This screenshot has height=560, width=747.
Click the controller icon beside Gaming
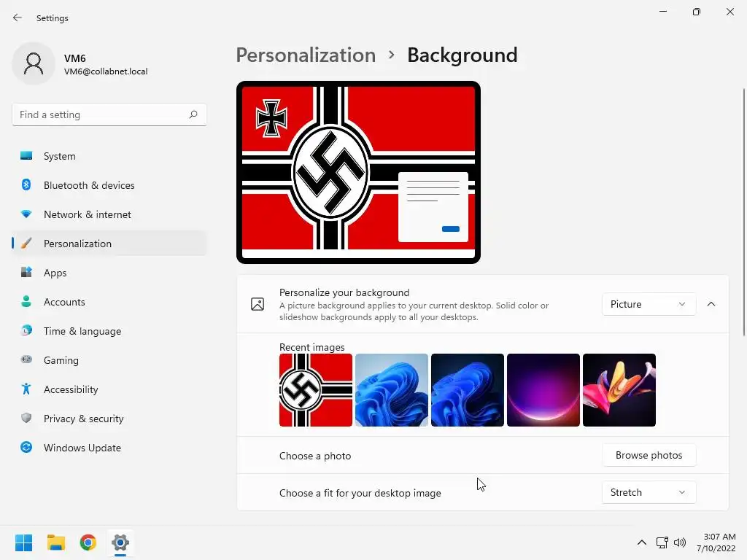(x=26, y=359)
